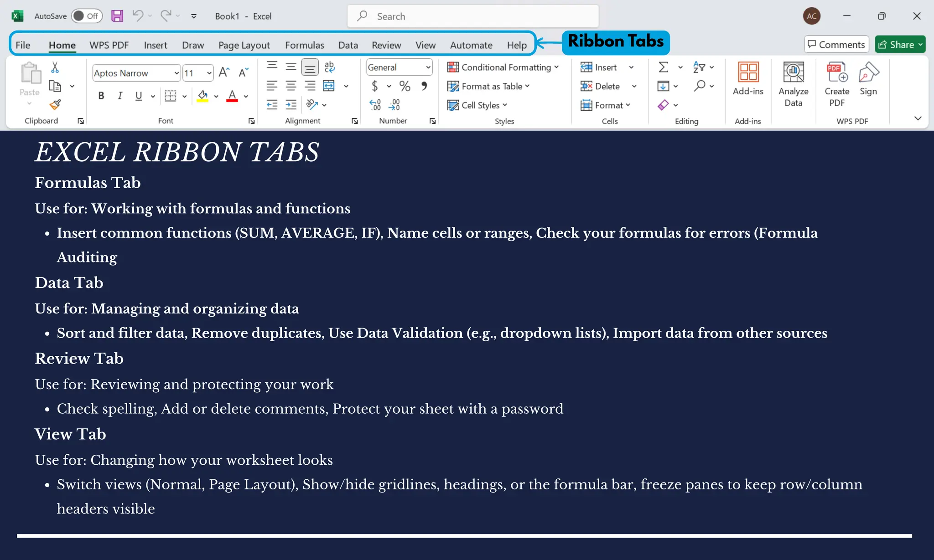934x560 pixels.
Task: Click the Search box
Action: pyautogui.click(x=473, y=16)
